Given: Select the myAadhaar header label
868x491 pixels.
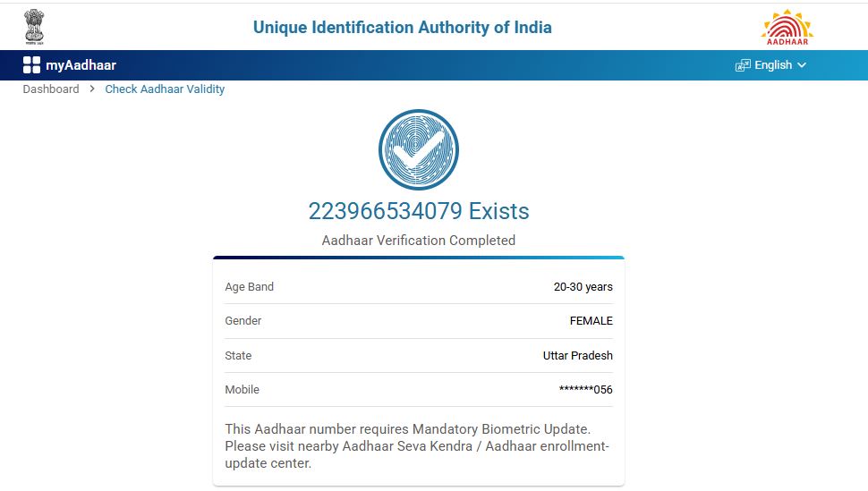Looking at the screenshot, I should point(81,65).
